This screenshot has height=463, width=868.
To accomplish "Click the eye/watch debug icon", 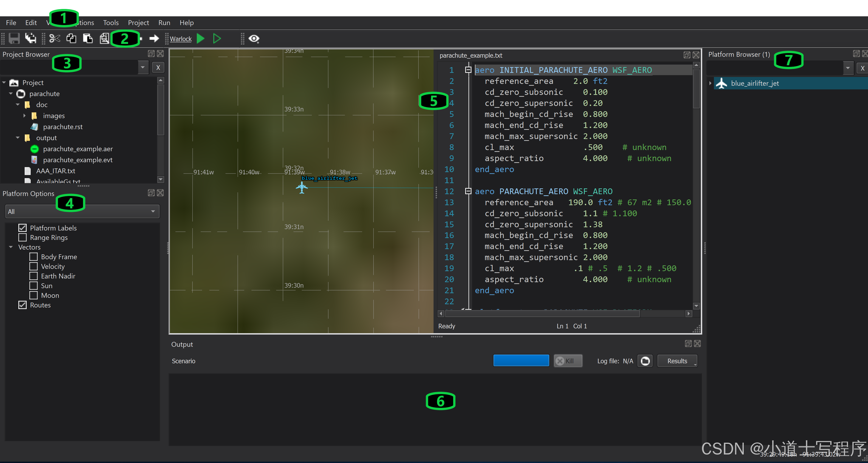I will pos(254,39).
